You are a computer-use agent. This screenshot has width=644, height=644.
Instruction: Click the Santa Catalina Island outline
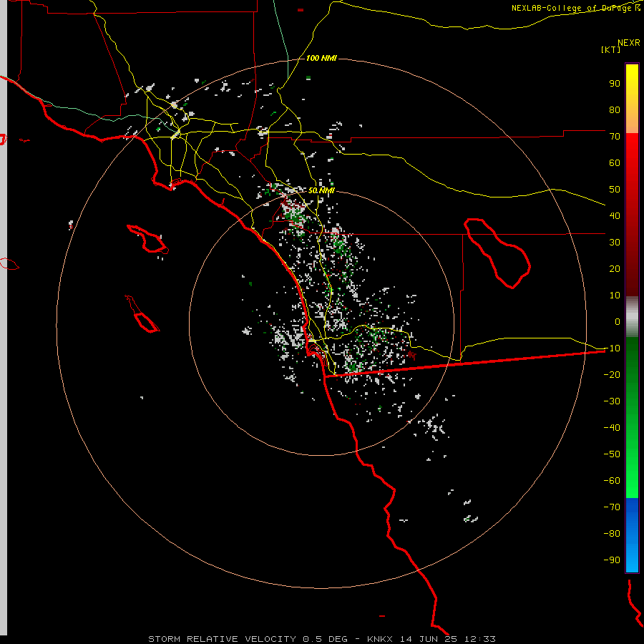(x=147, y=238)
